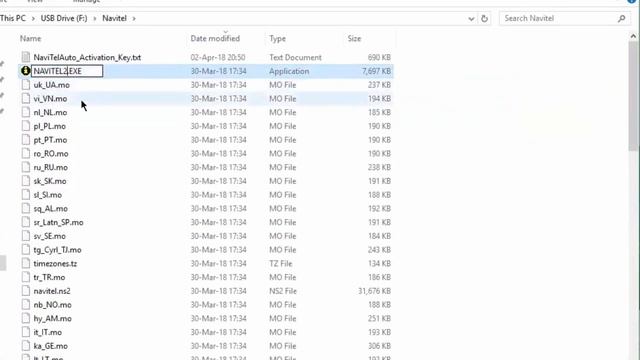Expand the chevron after Navitel breadcrumb
The width and height of the screenshot is (640, 360).
click(x=134, y=18)
